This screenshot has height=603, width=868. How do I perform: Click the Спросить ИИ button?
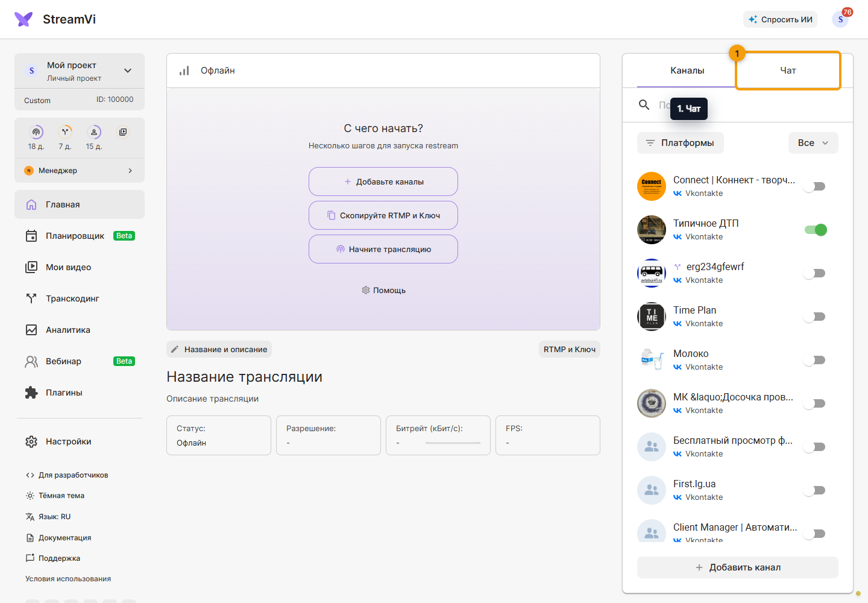pos(781,19)
